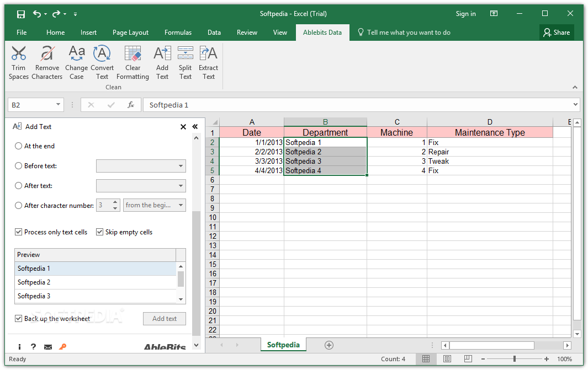Increase the character number stepper
The image size is (588, 370).
115,202
